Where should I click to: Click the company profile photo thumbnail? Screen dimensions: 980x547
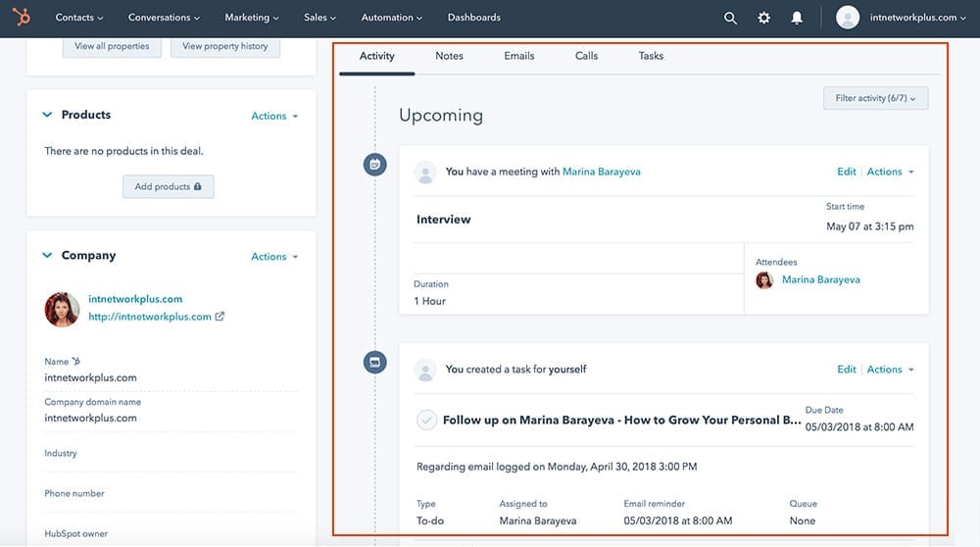pos(62,309)
